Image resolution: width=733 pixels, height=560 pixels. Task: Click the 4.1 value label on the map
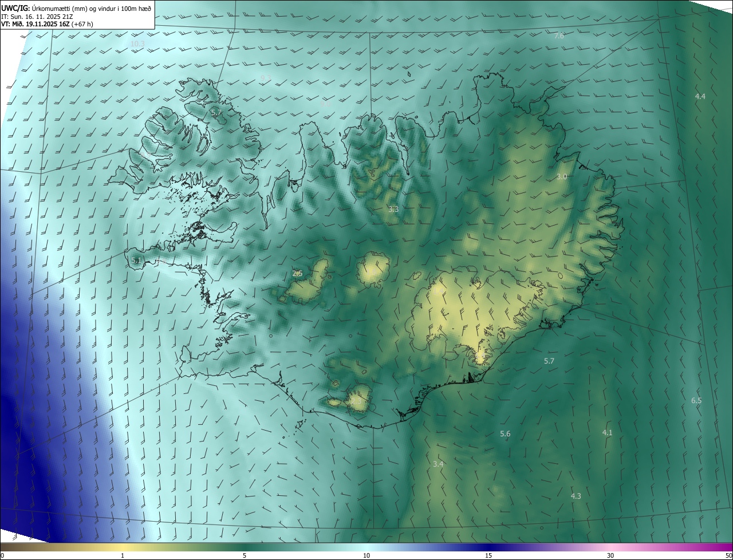(x=608, y=433)
